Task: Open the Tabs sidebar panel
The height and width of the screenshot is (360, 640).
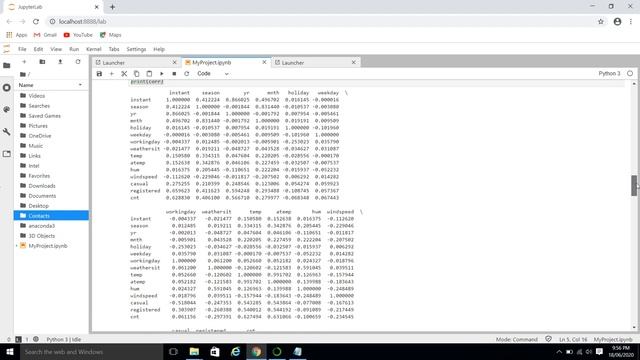Action: click(7, 154)
